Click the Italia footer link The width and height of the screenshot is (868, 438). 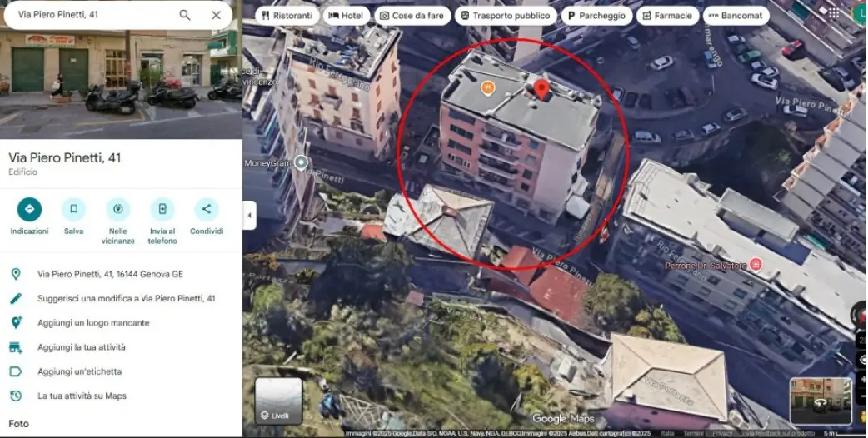tap(667, 433)
